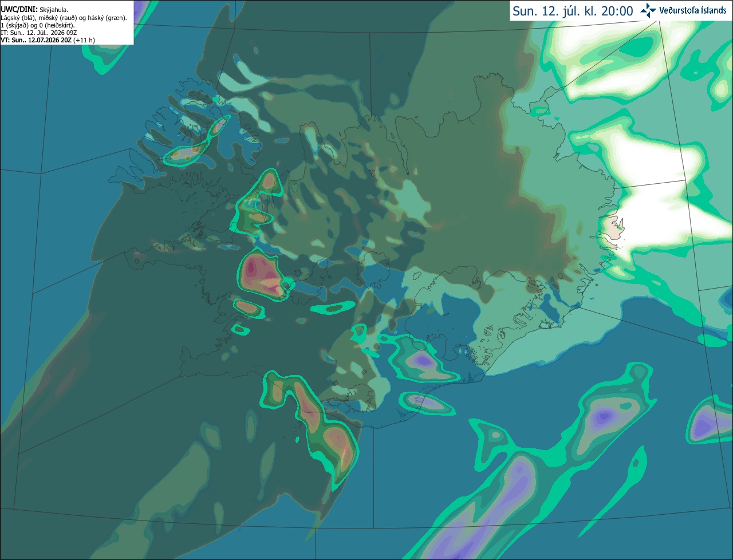Screen dimensions: 733x560
Task: Click the UWC/DINI Skýjahula legend title
Action: coord(34,10)
